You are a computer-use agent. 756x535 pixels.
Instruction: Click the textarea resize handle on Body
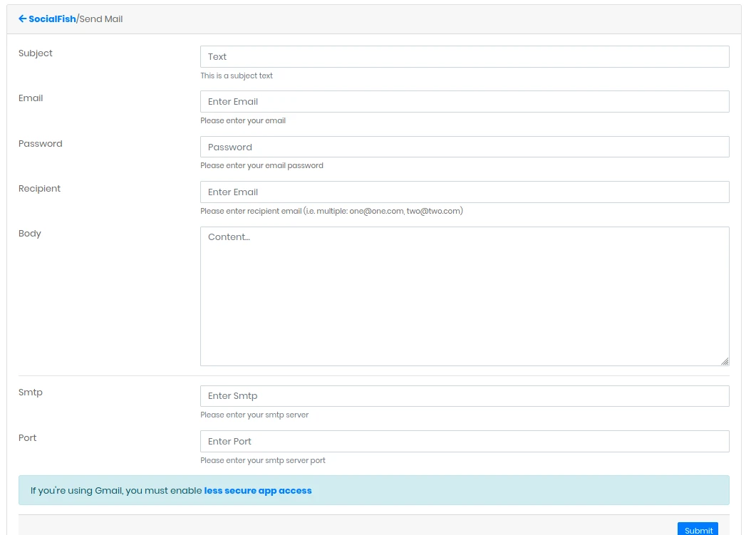[725, 362]
